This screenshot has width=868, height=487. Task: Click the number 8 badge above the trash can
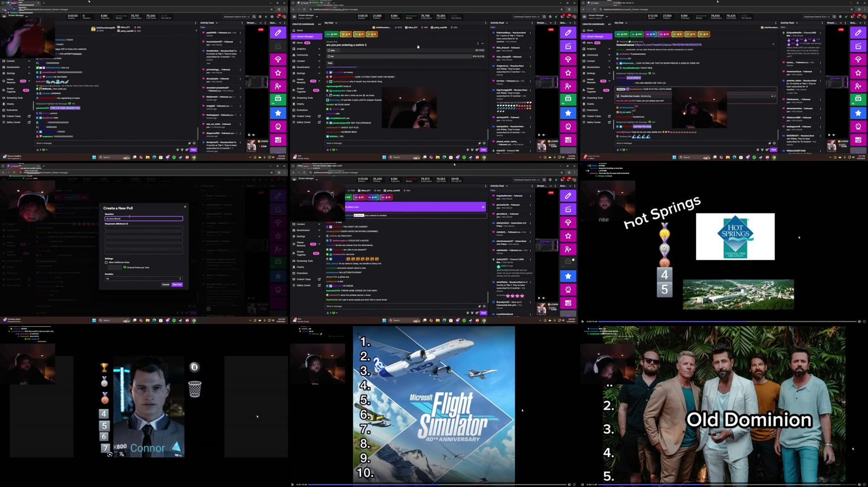click(194, 367)
